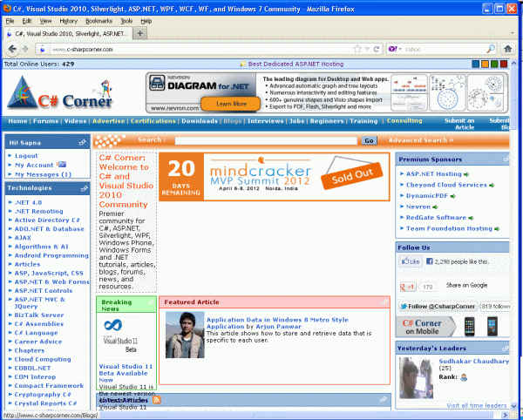Open the File menu

pyautogui.click(x=10, y=21)
